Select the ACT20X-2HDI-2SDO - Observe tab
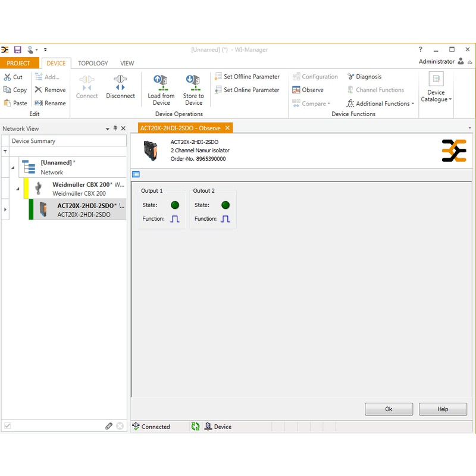Viewport: 476px width, 476px height. pyautogui.click(x=180, y=128)
